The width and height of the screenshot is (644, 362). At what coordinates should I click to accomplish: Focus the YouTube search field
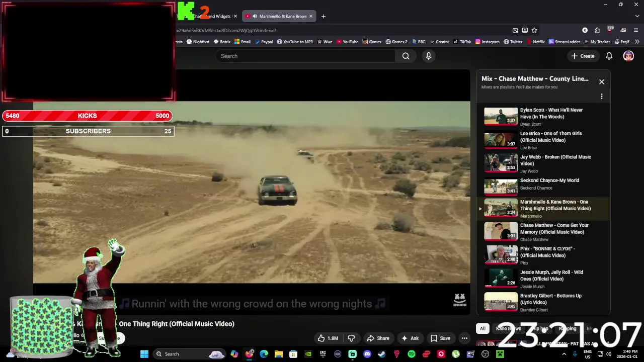pyautogui.click(x=306, y=56)
